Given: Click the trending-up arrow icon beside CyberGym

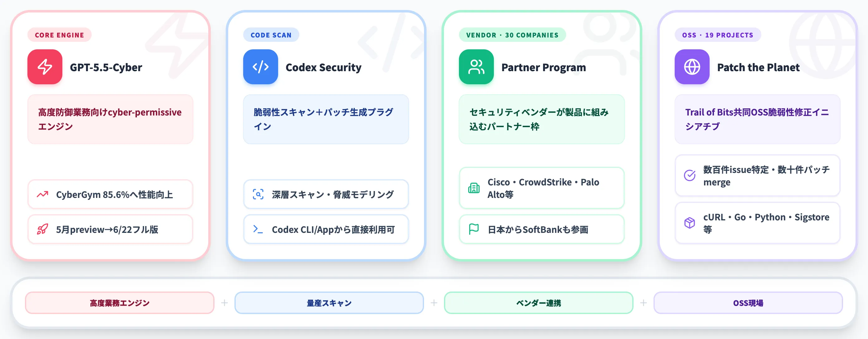Looking at the screenshot, I should pos(42,195).
